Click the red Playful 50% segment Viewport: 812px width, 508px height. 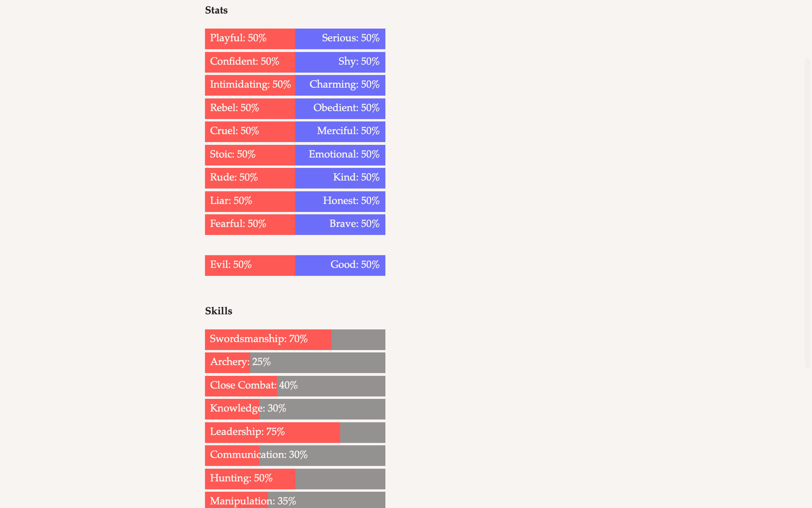click(250, 39)
